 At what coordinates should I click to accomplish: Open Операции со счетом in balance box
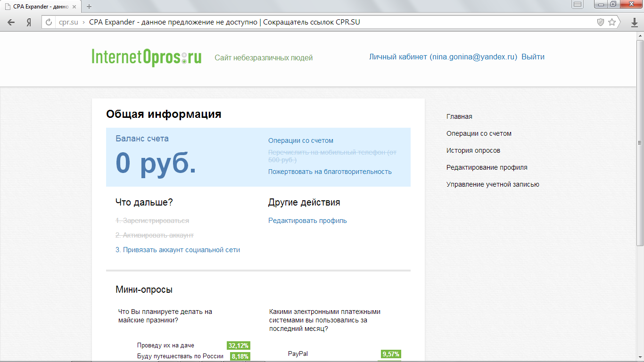click(301, 140)
